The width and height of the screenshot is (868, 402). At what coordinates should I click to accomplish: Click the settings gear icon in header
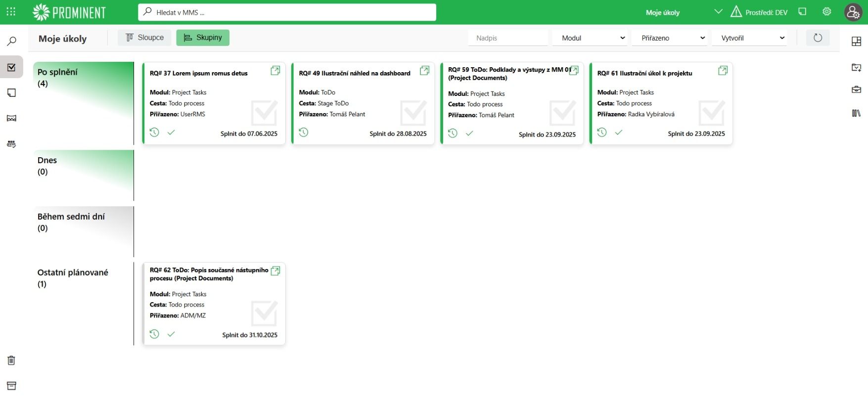pos(826,12)
